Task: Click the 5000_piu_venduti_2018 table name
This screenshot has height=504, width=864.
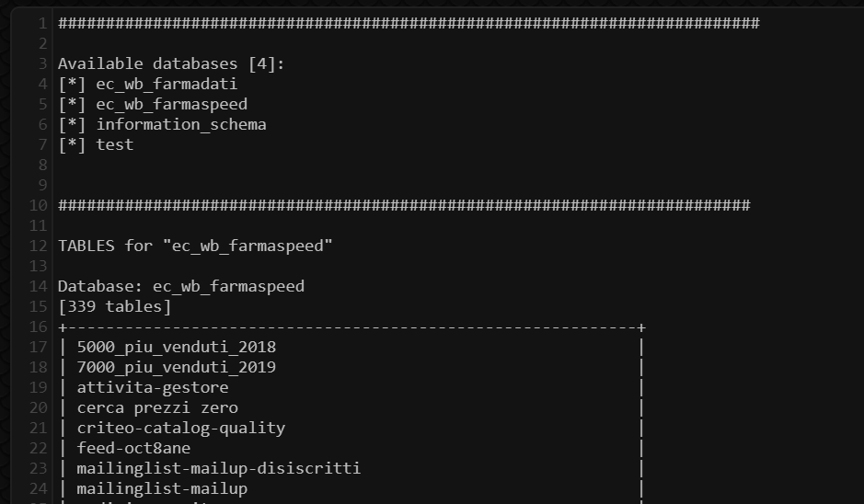Action: pyautogui.click(x=176, y=347)
